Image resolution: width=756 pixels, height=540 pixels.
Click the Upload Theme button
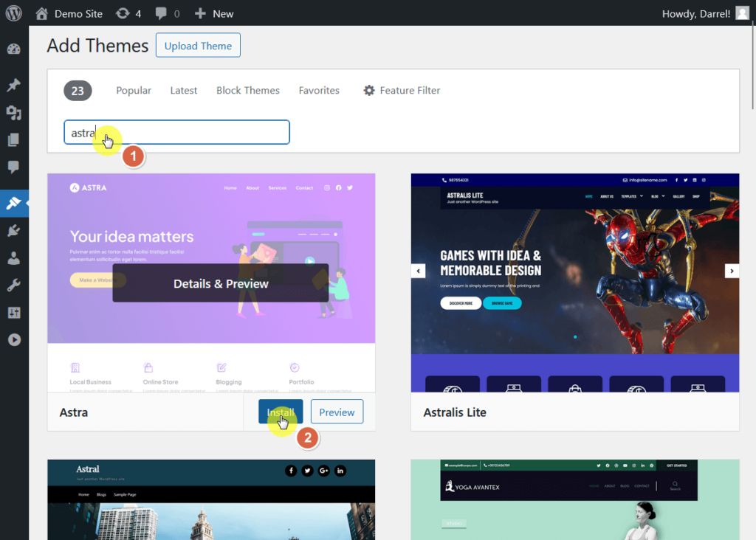click(198, 46)
